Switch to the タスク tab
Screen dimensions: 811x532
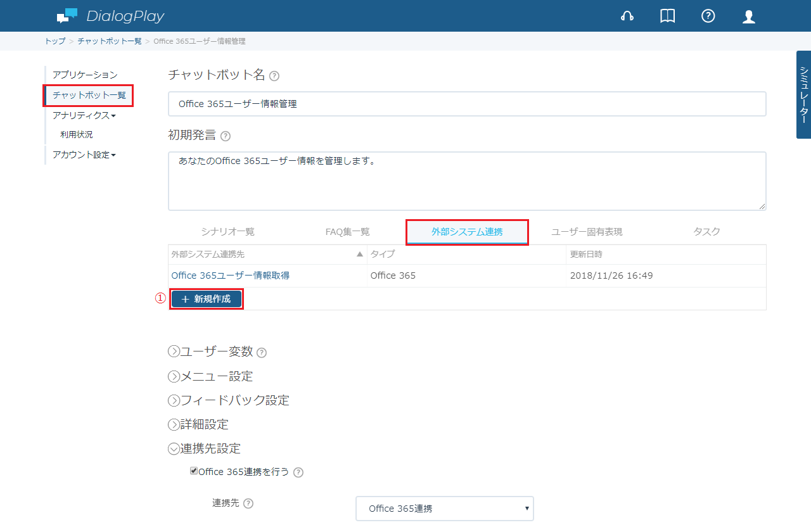click(x=706, y=232)
